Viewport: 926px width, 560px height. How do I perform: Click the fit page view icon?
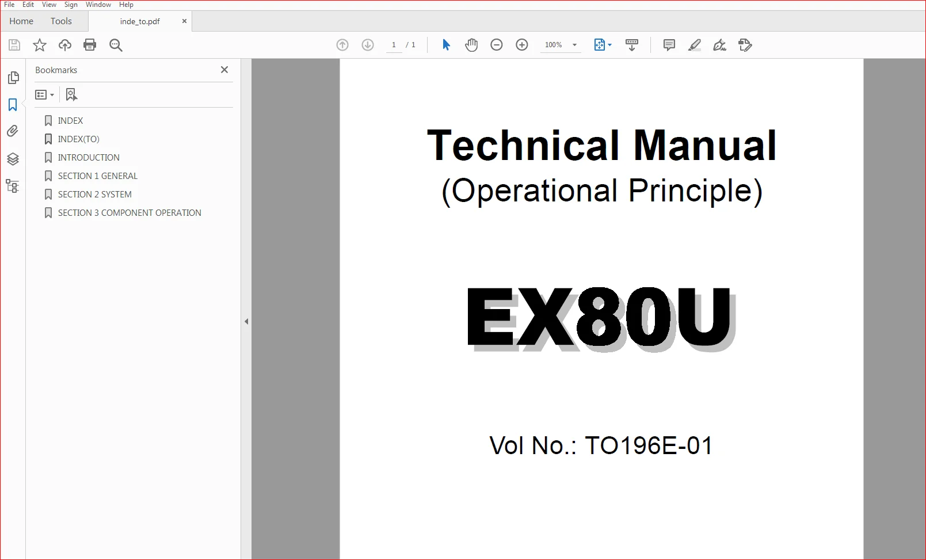(x=599, y=45)
